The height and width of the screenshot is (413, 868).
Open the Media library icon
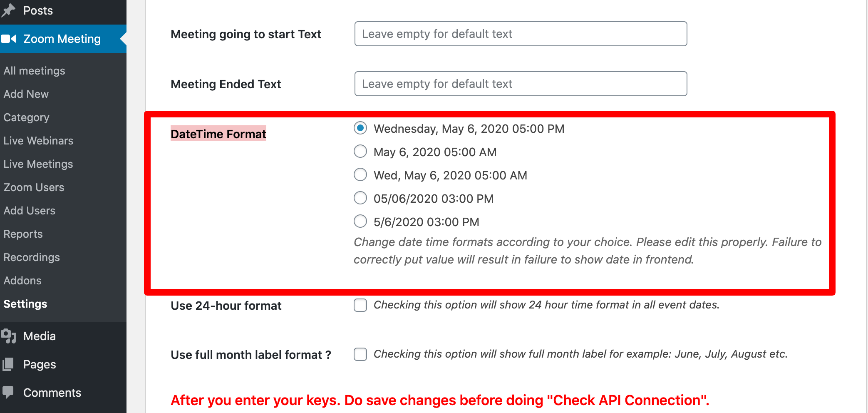pos(8,336)
